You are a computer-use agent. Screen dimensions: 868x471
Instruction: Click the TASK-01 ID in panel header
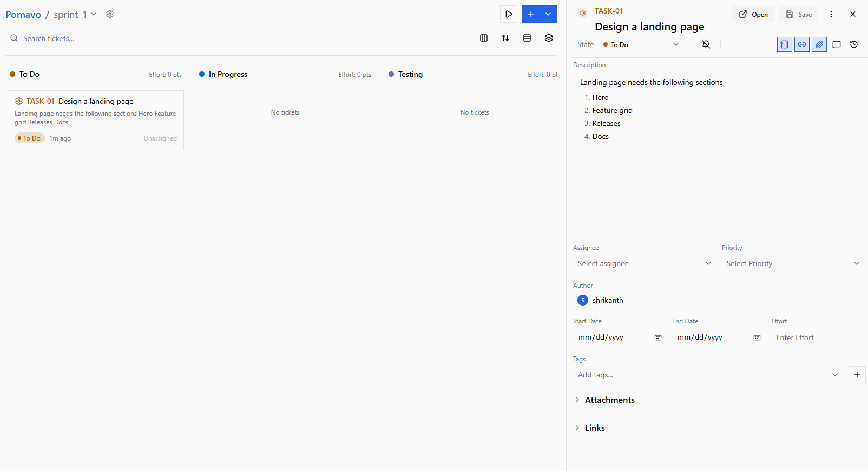pyautogui.click(x=608, y=11)
